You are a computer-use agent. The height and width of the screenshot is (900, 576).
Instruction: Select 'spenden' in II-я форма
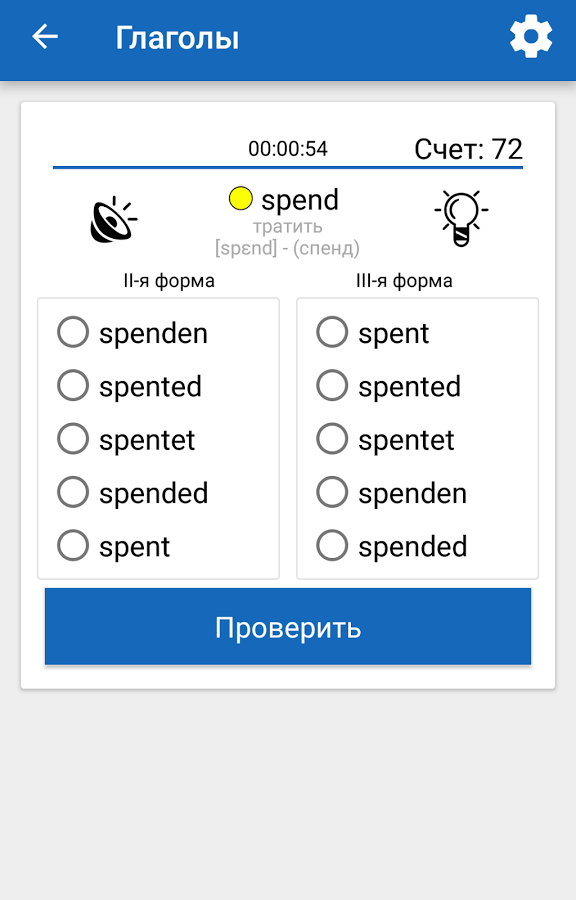click(x=133, y=333)
